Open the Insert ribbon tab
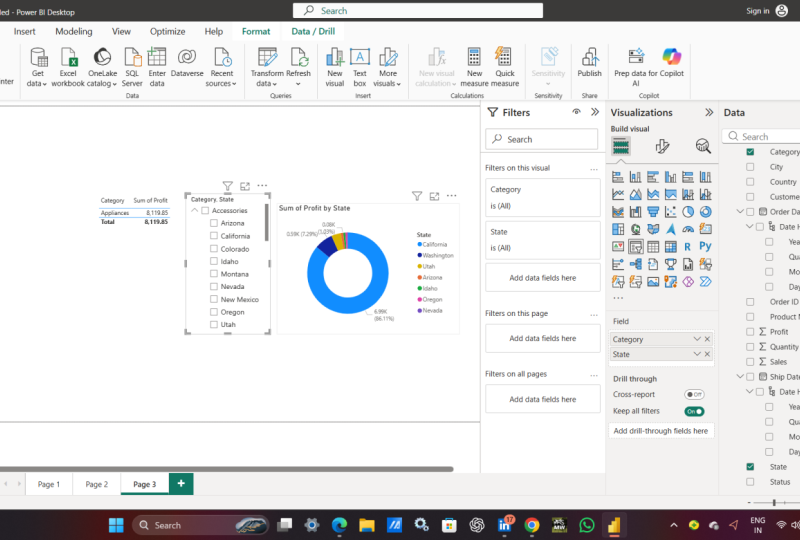This screenshot has height=540, width=800. pos(24,32)
